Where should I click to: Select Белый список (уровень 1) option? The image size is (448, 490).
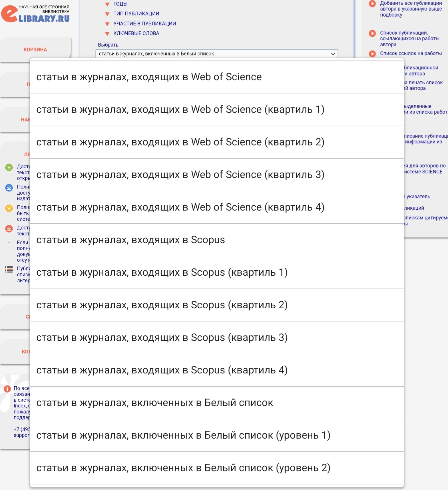[x=217, y=435]
